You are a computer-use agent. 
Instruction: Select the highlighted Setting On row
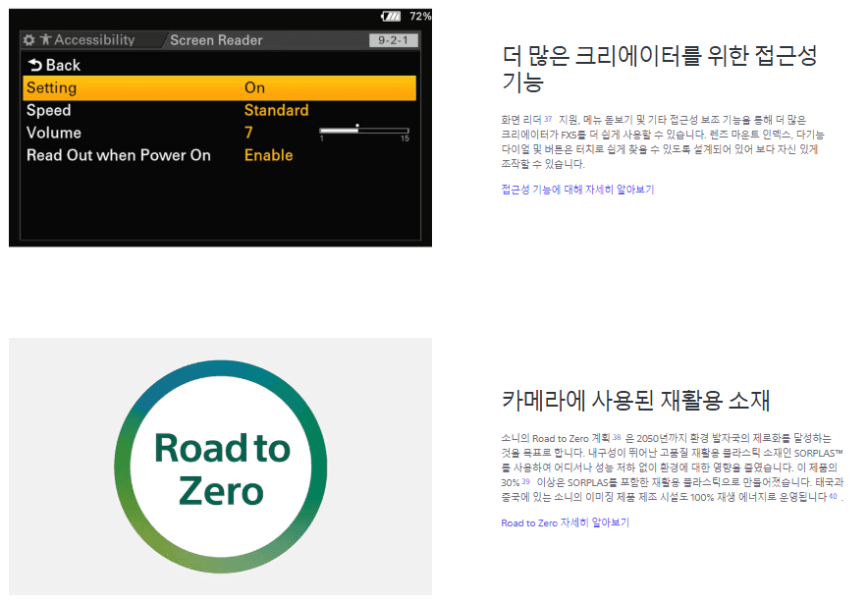click(x=220, y=88)
